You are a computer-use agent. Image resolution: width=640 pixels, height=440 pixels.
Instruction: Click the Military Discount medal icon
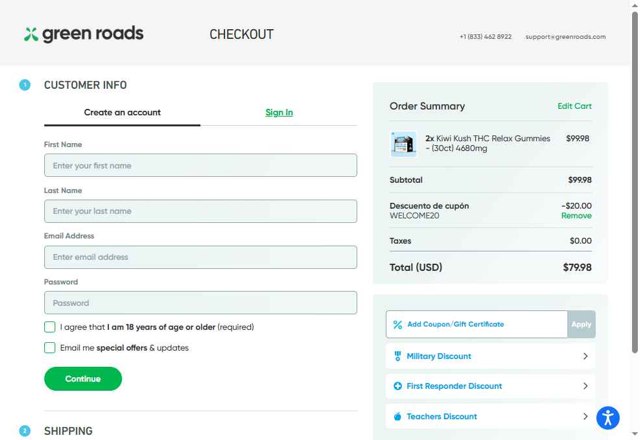398,356
